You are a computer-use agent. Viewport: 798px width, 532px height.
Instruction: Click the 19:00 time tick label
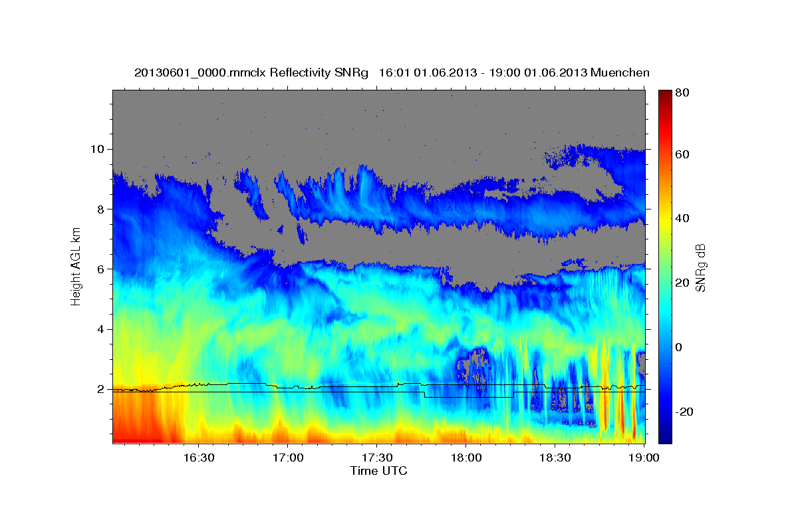click(x=644, y=458)
